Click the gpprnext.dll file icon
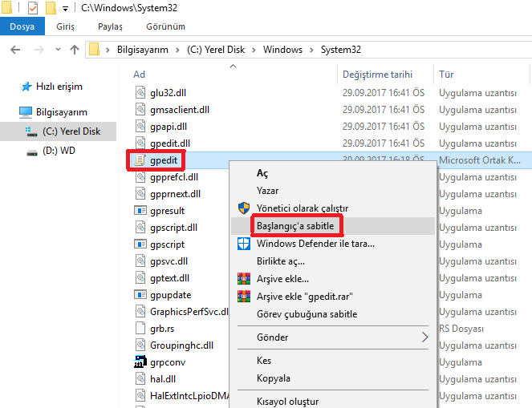Screen dimensions: 532x408 tap(140, 193)
